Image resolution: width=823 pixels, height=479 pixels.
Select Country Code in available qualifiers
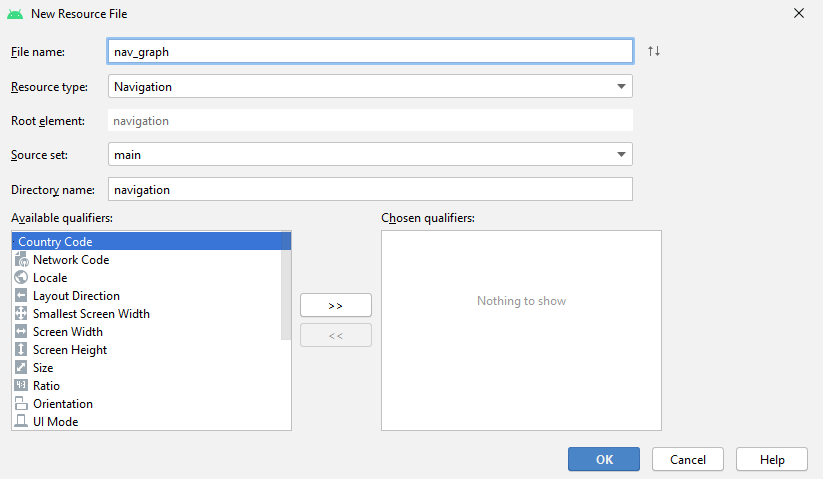click(x=55, y=242)
